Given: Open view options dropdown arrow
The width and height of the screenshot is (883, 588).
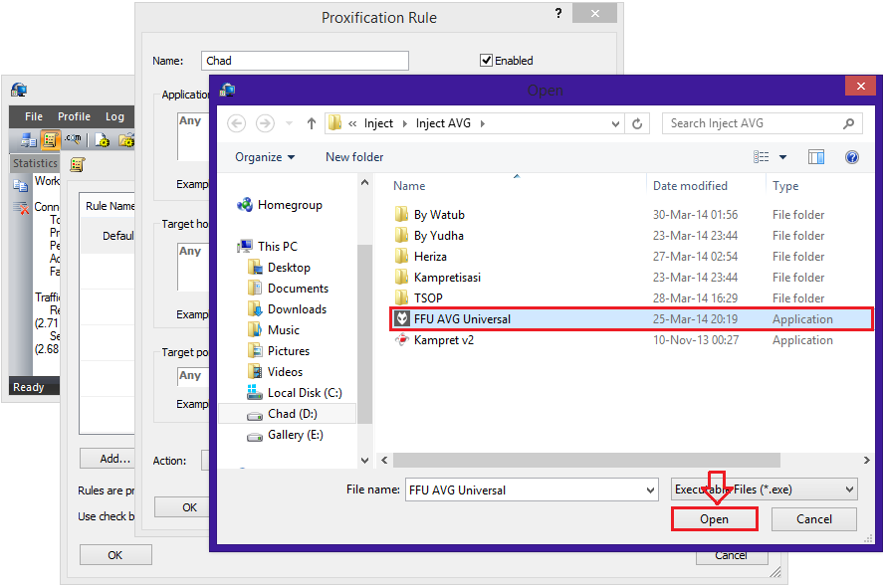Looking at the screenshot, I should 782,157.
